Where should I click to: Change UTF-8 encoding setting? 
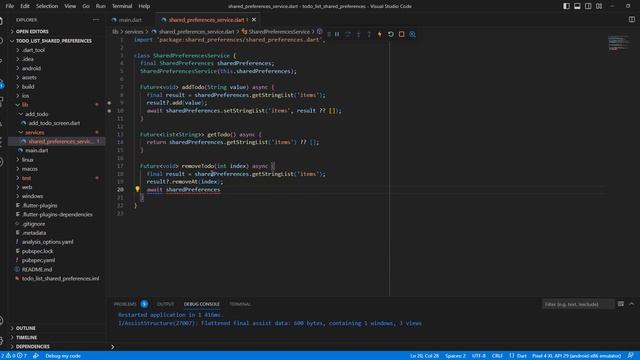tap(478, 356)
